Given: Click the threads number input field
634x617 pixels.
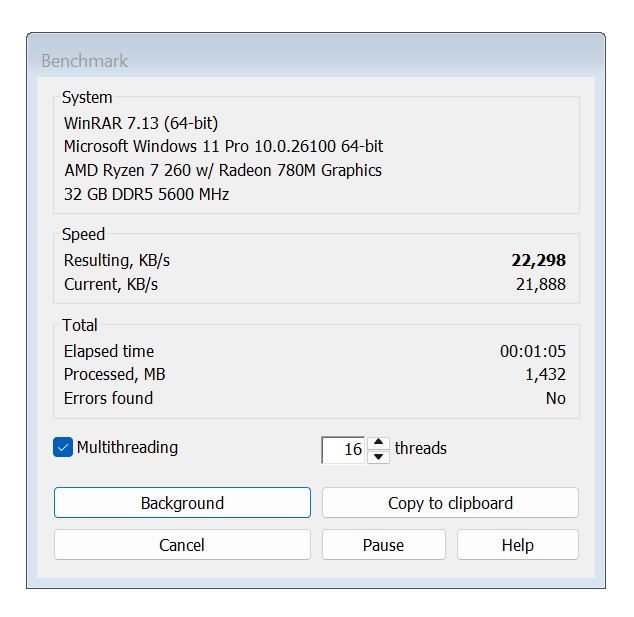Looking at the screenshot, I should (x=343, y=450).
